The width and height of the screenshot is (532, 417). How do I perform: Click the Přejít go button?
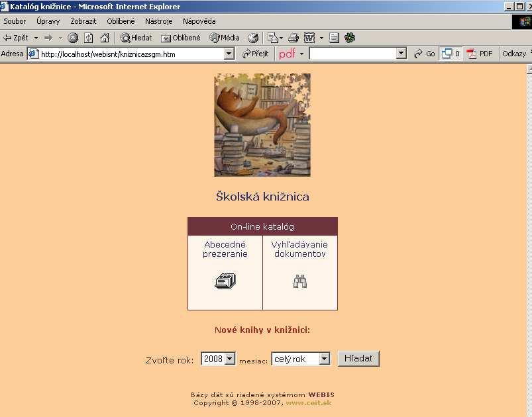[x=256, y=54]
